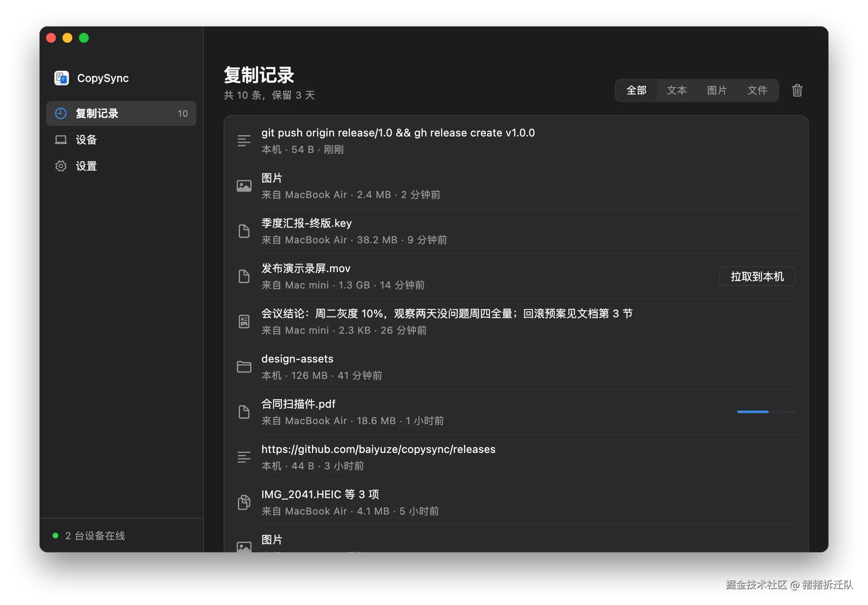The image size is (868, 605).
Task: Click the clock icon beside 复制记录
Action: [x=61, y=113]
